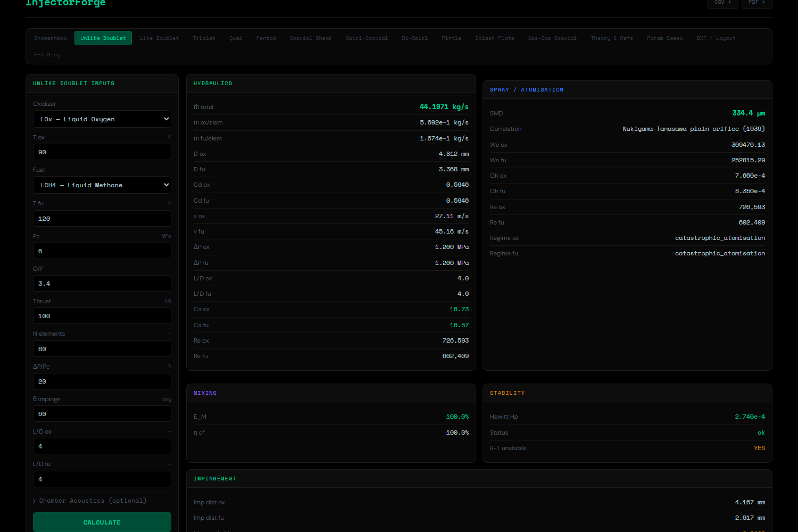Click the T ox input field
Viewport: 798px width, 532px height.
tap(102, 152)
